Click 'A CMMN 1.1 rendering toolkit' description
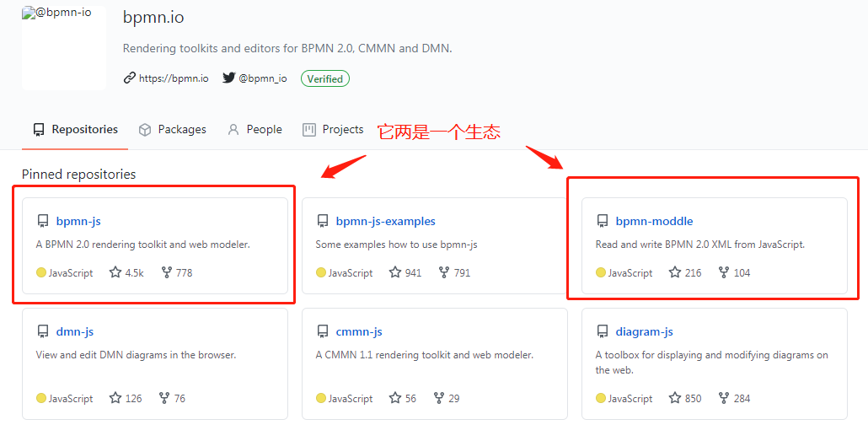Viewport: 868px width, 441px height. pyautogui.click(x=425, y=355)
